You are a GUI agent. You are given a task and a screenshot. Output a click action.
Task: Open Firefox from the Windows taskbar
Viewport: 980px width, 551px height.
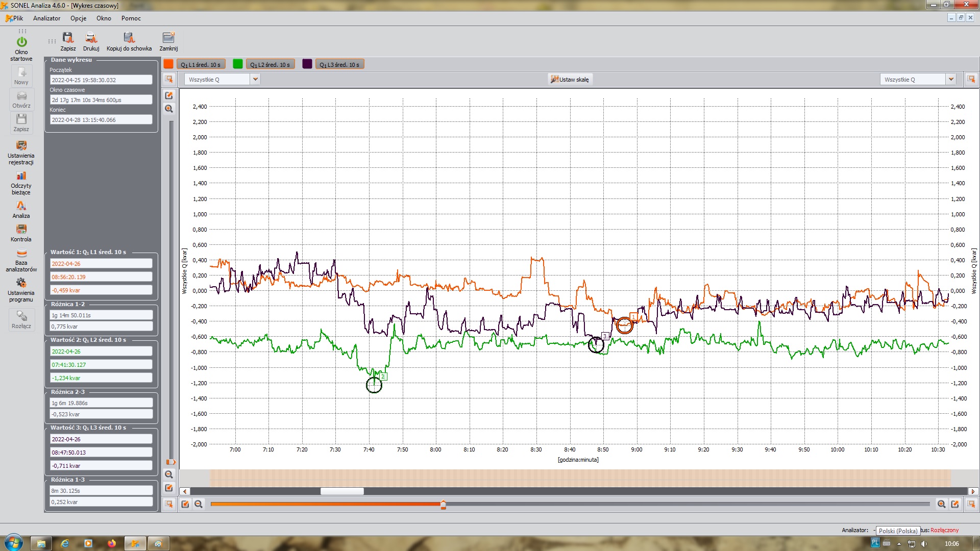pos(111,543)
